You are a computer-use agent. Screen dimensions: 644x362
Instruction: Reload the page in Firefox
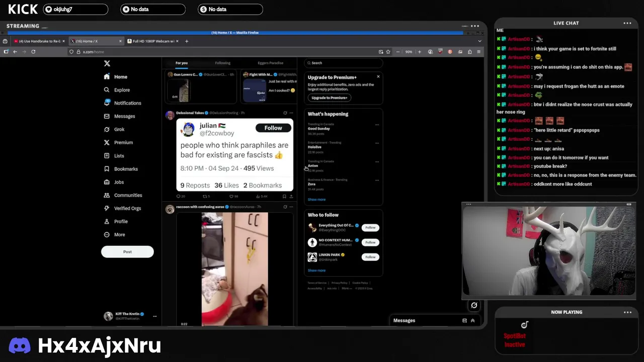coord(33,52)
